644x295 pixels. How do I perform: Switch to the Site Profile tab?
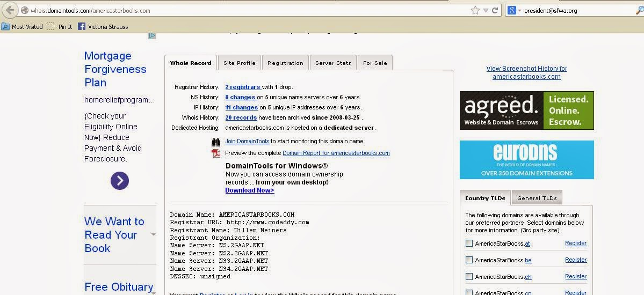(239, 63)
